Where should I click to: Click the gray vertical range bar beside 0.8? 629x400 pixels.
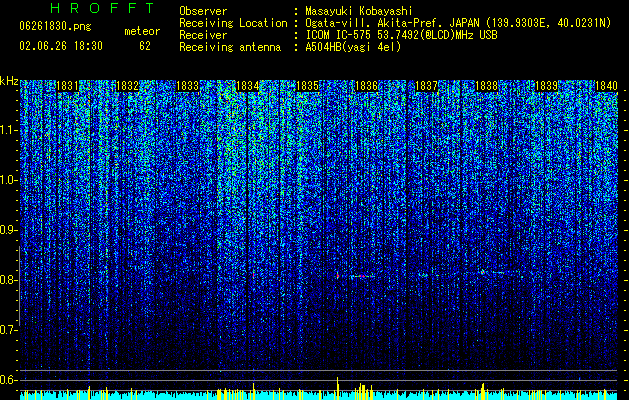pyautogui.click(x=19, y=286)
